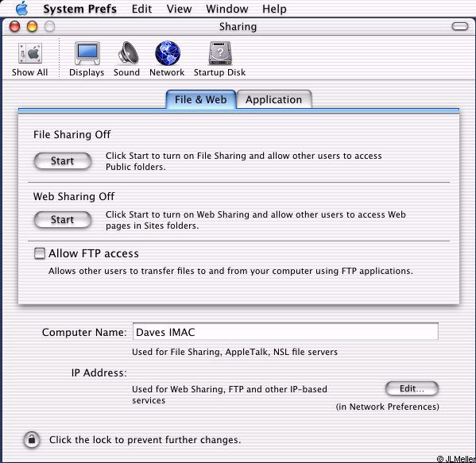476x463 pixels.
Task: Open the System Prefs menu
Action: click(79, 9)
